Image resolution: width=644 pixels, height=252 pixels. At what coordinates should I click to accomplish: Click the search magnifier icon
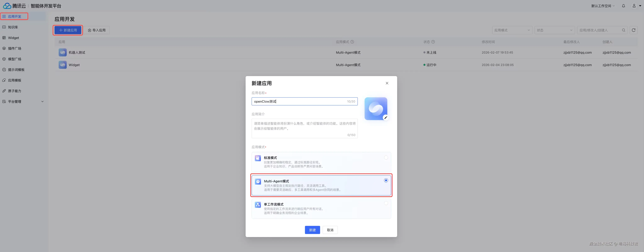[x=624, y=30]
